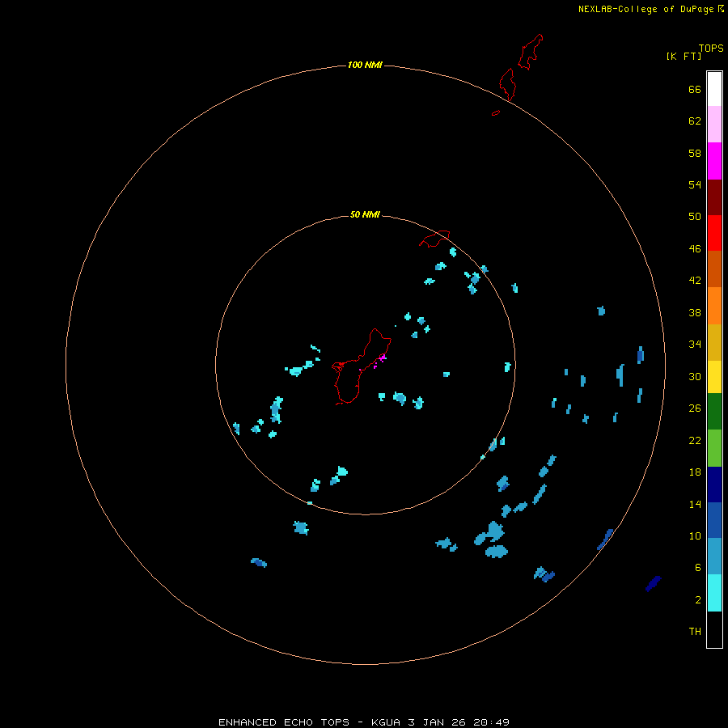Image resolution: width=728 pixels, height=728 pixels.
Task: Click the '26' legend value
Action: [695, 408]
